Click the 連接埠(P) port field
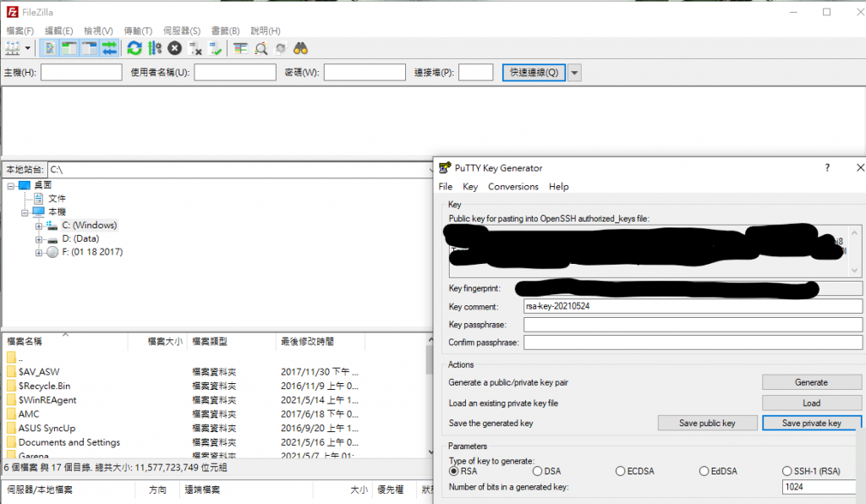Viewport: 866px width, 504px height. pos(475,73)
